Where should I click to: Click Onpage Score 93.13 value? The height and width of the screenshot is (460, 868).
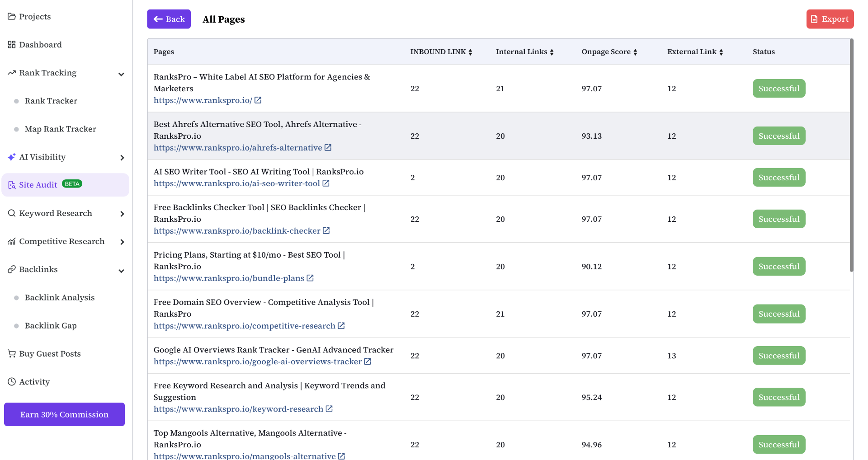pos(591,136)
